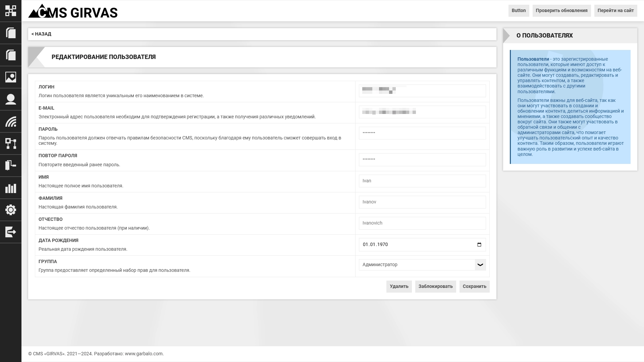
Task: Click the CMS GIRVAS logo
Action: coord(73,11)
